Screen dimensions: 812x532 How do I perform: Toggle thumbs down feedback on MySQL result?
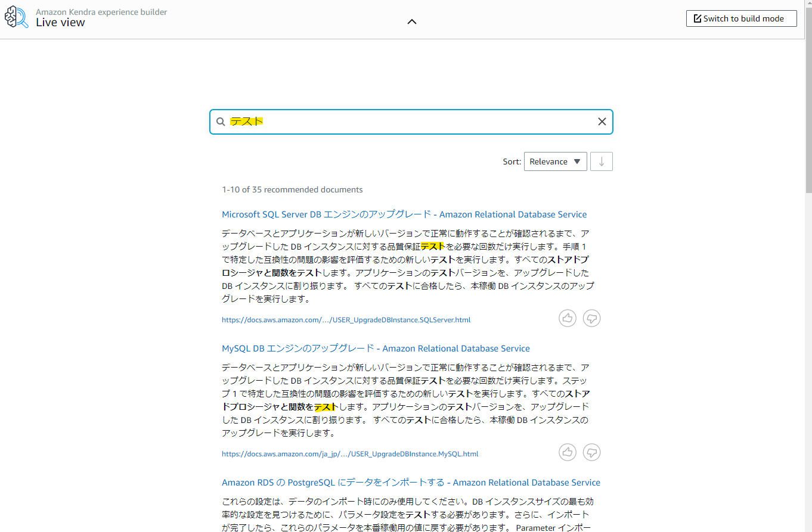pos(591,452)
